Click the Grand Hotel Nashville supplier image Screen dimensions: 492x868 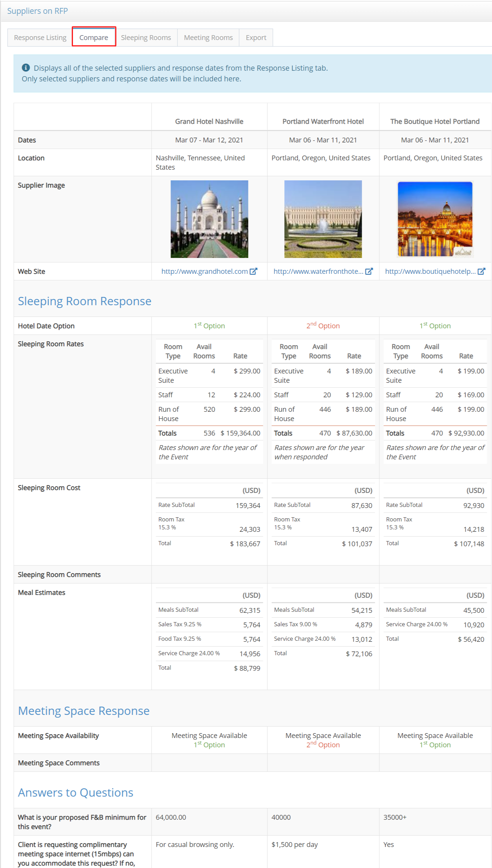click(209, 219)
